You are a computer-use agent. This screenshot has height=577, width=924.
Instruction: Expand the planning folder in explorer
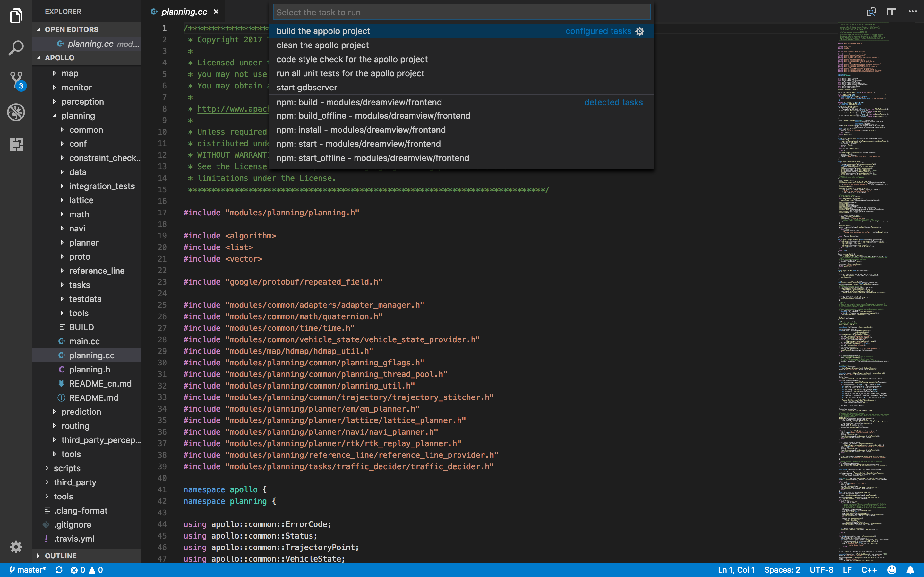click(x=78, y=115)
